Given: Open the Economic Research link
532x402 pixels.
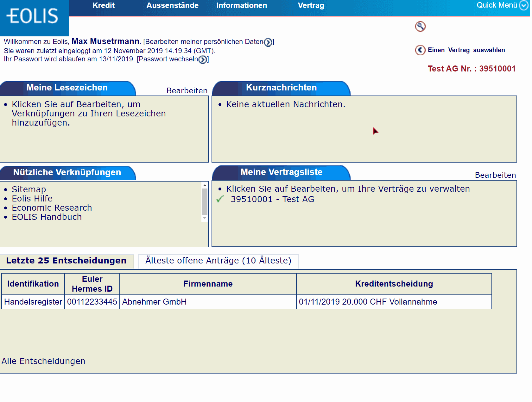Looking at the screenshot, I should (x=52, y=208).
